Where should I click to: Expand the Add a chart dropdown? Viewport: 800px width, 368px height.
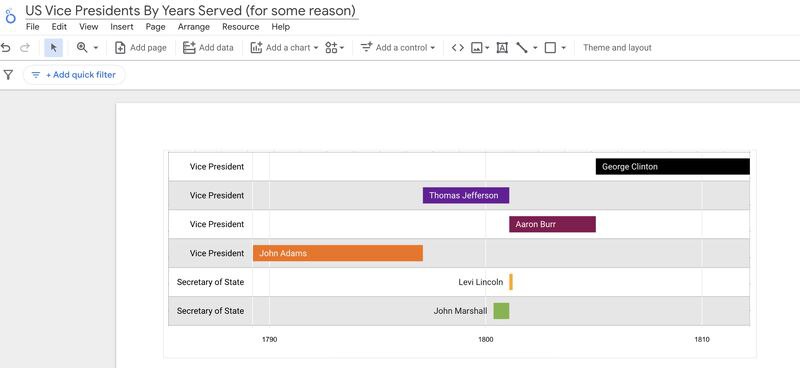(315, 48)
